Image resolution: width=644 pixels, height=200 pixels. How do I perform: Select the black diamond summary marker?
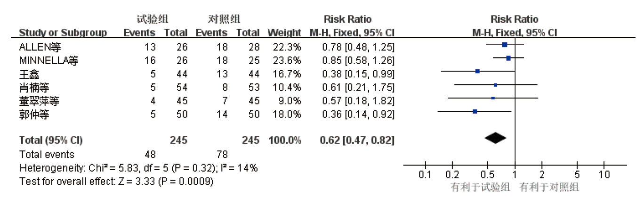495,138
